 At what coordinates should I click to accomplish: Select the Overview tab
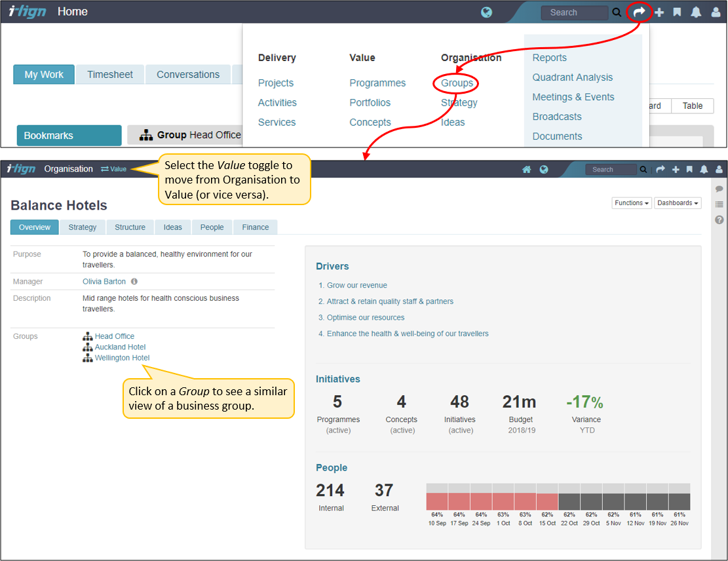(35, 227)
